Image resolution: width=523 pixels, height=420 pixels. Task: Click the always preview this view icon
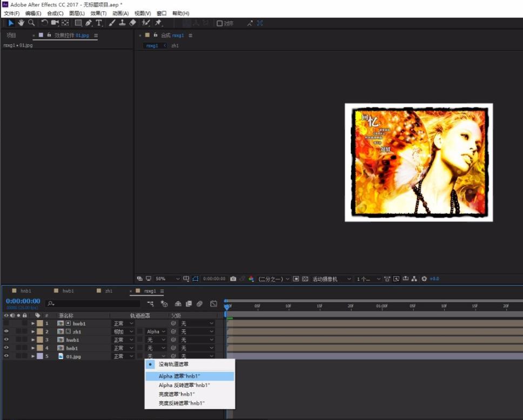tap(140, 279)
